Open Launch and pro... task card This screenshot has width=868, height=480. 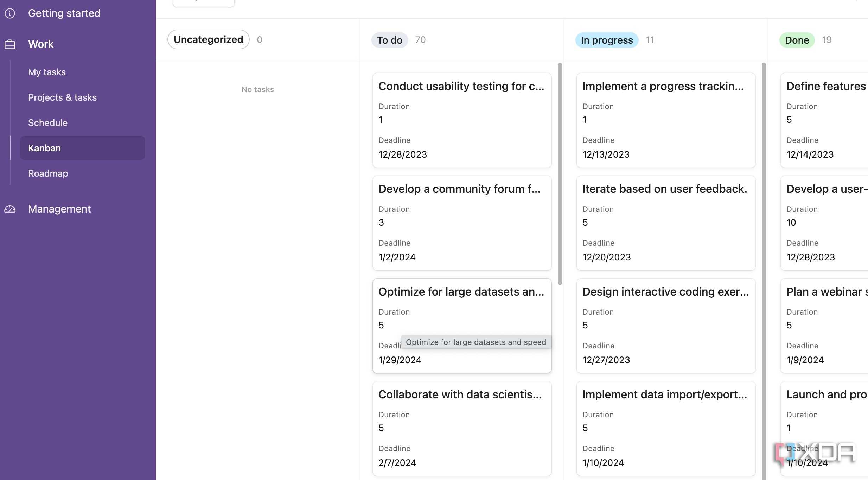coord(824,429)
